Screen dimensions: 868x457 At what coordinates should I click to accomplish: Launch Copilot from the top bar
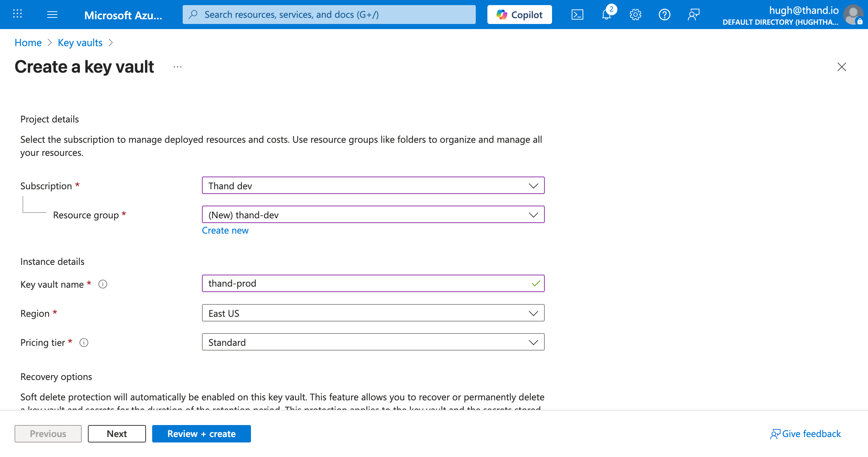pos(519,15)
